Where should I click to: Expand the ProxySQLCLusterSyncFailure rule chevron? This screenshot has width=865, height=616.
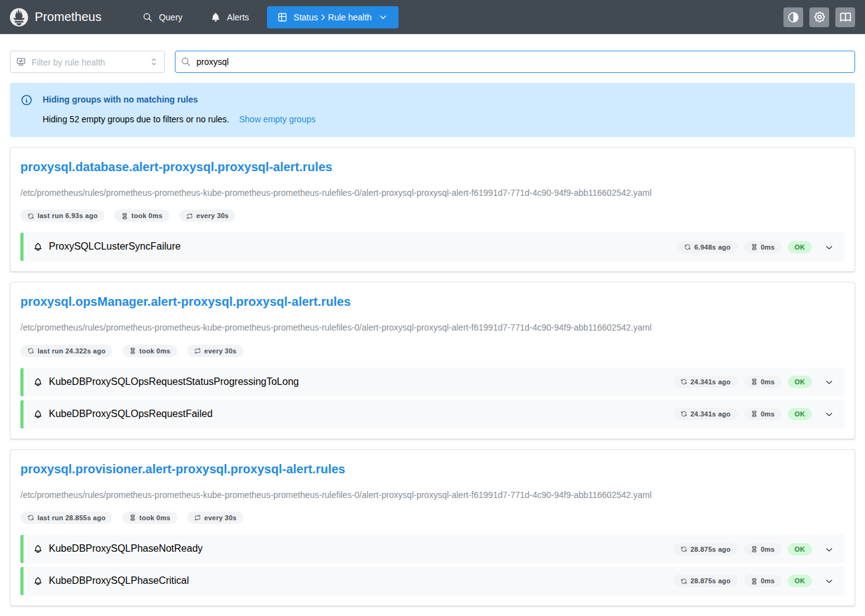tap(829, 247)
